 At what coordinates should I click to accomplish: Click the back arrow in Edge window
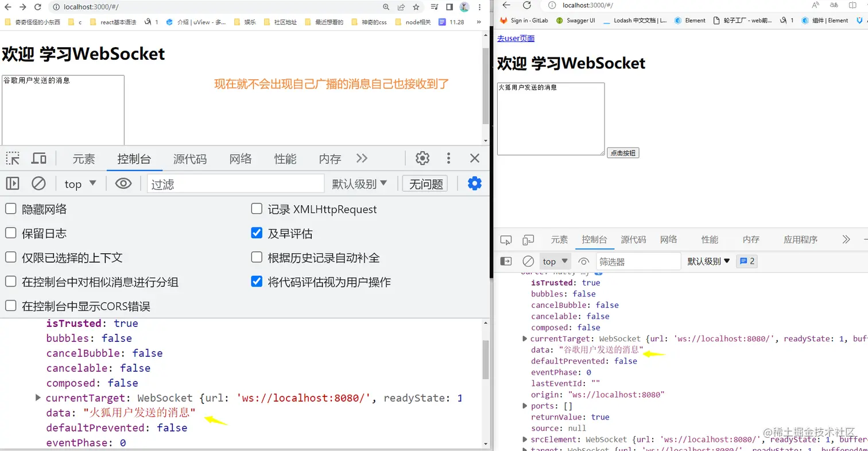(x=506, y=5)
